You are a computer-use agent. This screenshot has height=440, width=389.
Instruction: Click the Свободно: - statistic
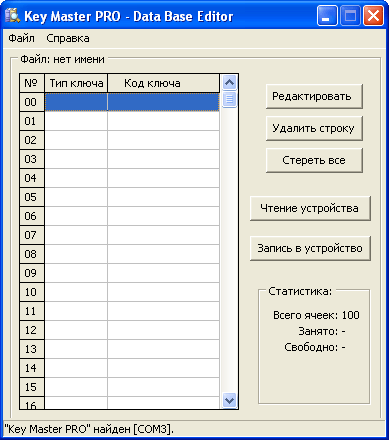click(x=315, y=347)
